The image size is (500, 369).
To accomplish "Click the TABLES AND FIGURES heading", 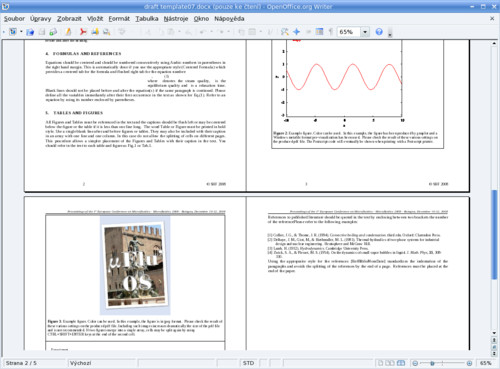I will click(x=78, y=113).
